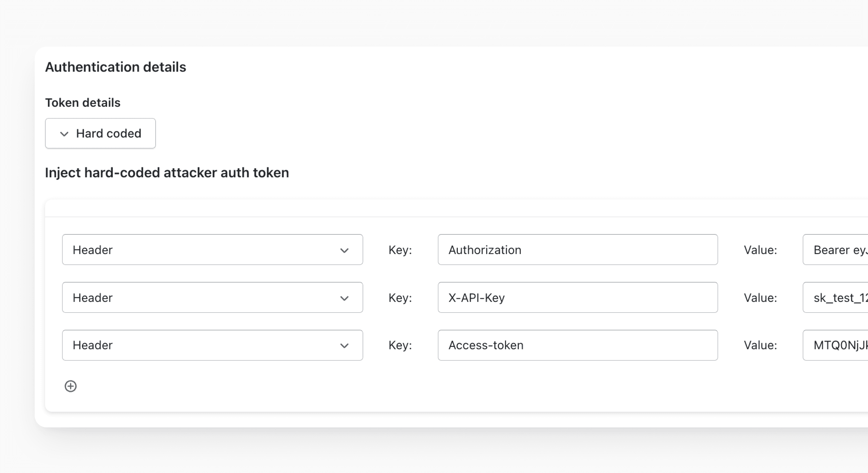
Task: Click the Token details label
Action: coord(82,102)
